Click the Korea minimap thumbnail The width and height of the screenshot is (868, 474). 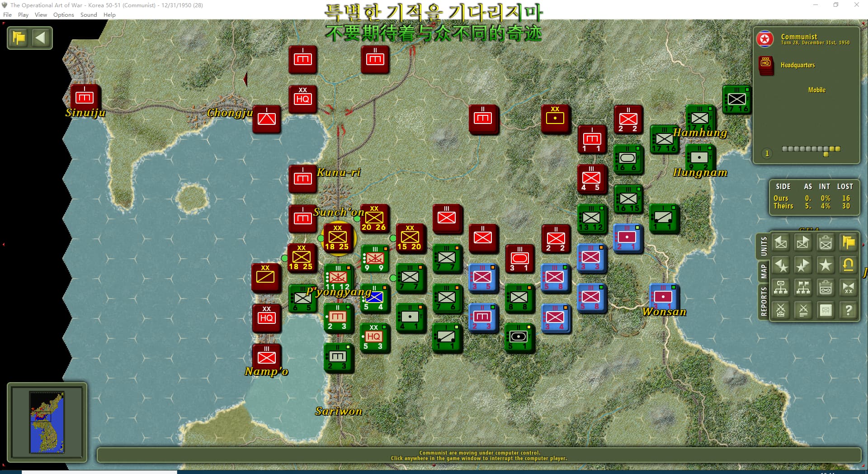(47, 422)
